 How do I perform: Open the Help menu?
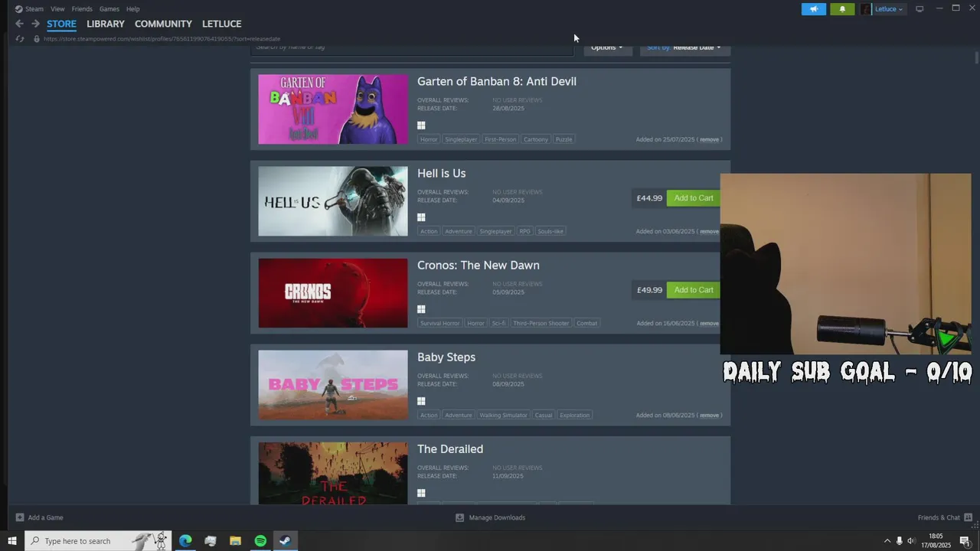pos(132,9)
